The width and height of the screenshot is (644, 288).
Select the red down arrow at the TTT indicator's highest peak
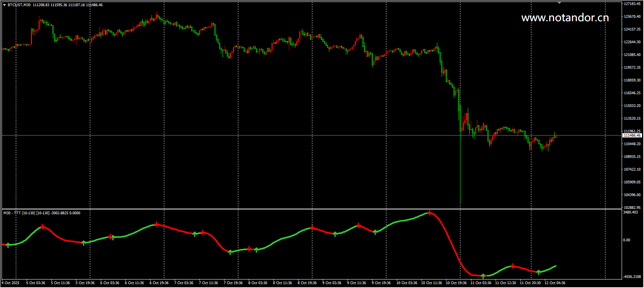coord(430,213)
